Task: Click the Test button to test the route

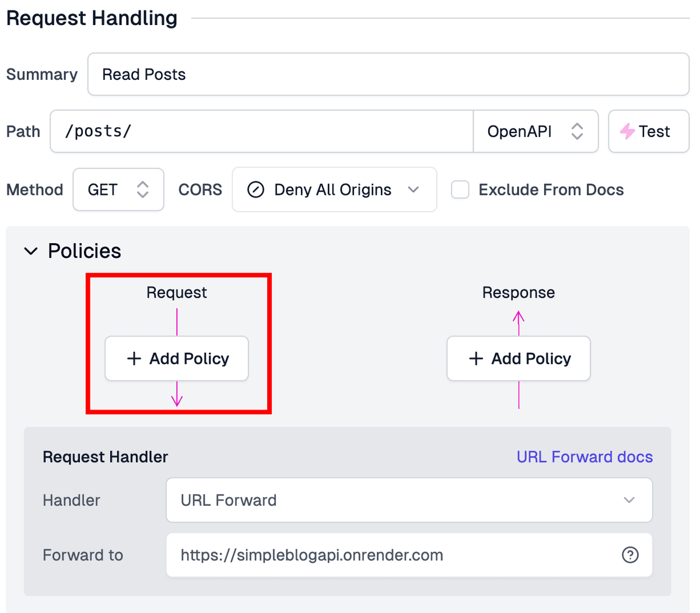Action: 649,131
